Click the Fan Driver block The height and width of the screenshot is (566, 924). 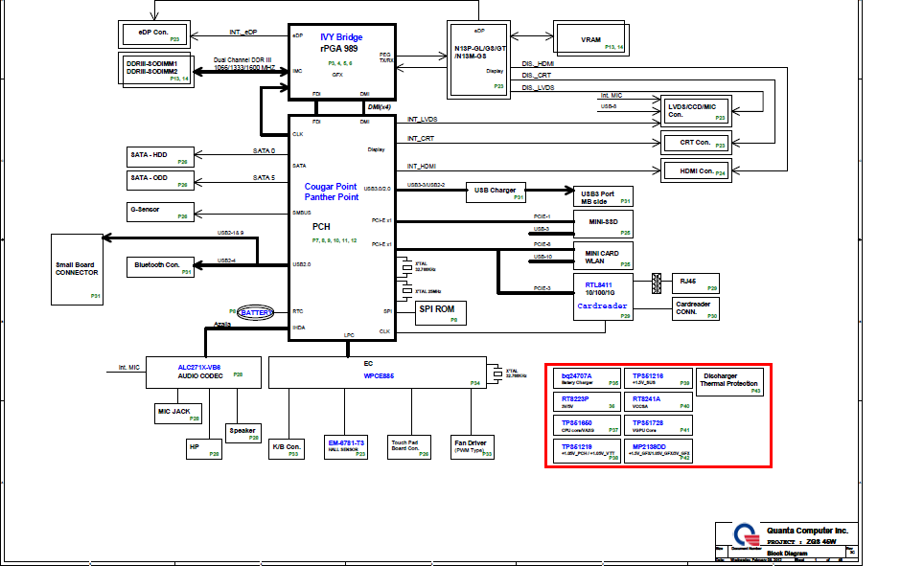click(474, 446)
